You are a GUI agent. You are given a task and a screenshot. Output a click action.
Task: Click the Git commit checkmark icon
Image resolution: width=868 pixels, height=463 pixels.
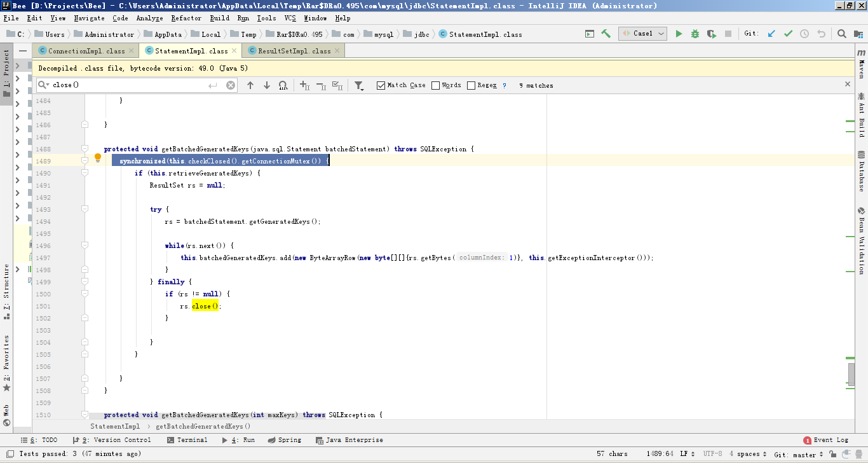click(788, 34)
